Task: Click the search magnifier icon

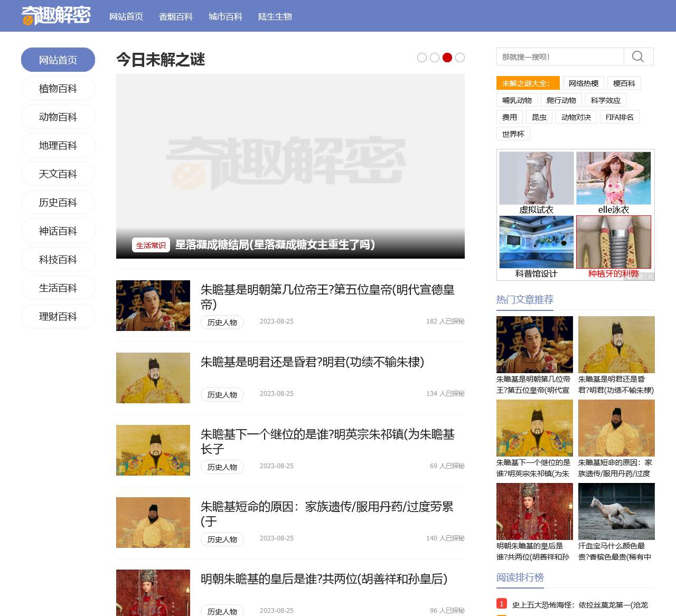Action: [x=639, y=56]
